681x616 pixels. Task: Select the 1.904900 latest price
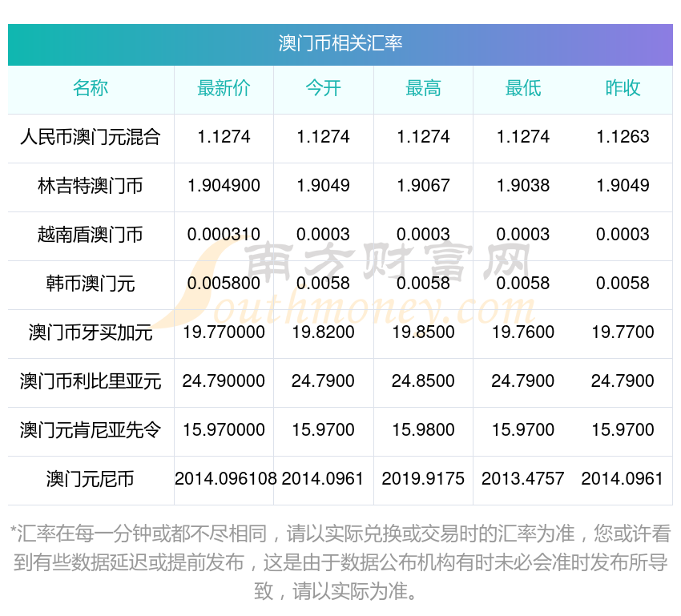(224, 186)
